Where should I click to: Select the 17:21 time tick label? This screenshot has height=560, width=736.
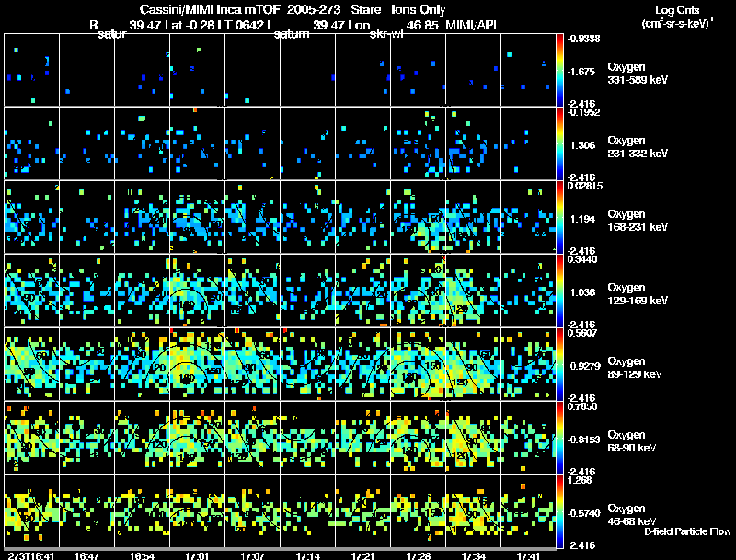[x=362, y=555]
